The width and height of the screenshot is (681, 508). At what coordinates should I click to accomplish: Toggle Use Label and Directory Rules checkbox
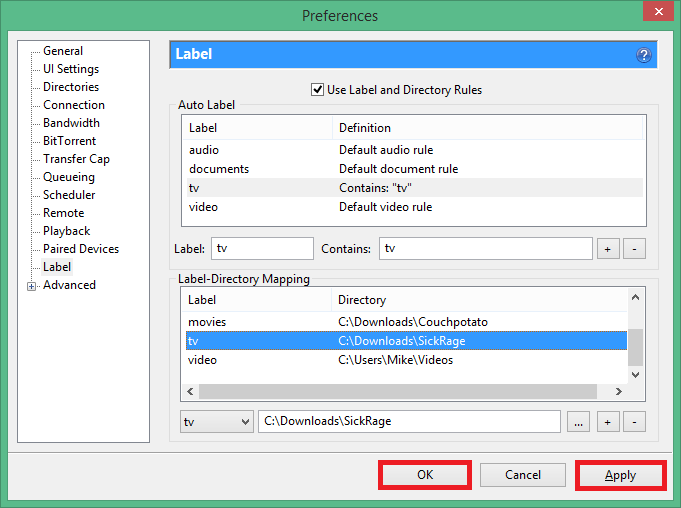coord(318,90)
